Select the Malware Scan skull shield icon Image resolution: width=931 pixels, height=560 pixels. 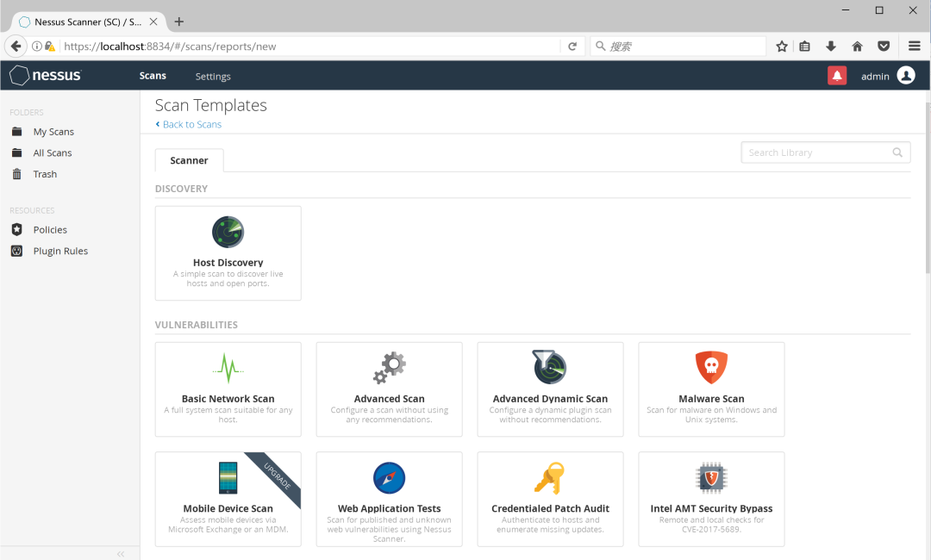711,367
